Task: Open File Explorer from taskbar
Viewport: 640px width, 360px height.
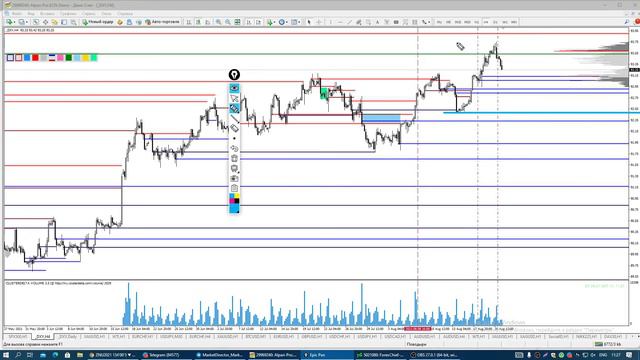Action: tap(80, 355)
